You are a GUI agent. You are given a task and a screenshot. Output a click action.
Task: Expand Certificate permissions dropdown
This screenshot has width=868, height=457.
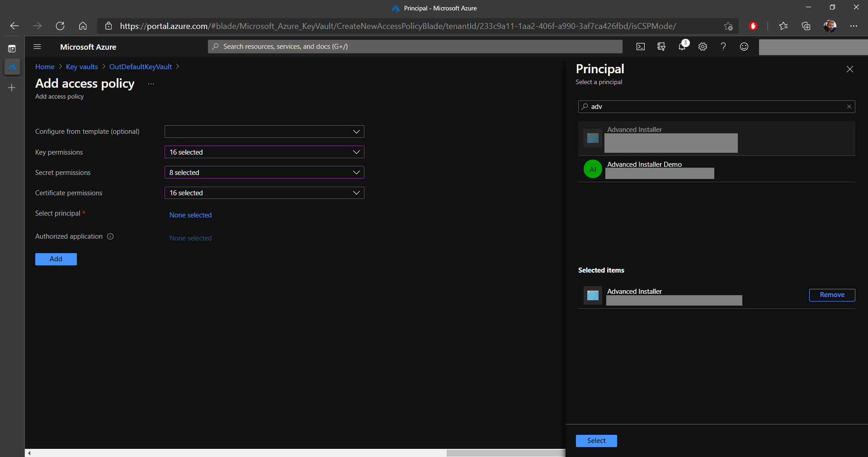pos(264,193)
